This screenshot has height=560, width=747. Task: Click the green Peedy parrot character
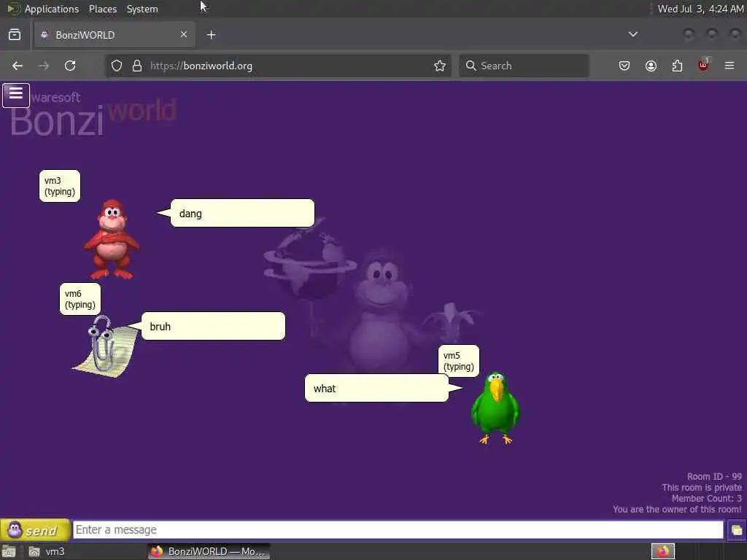(495, 408)
